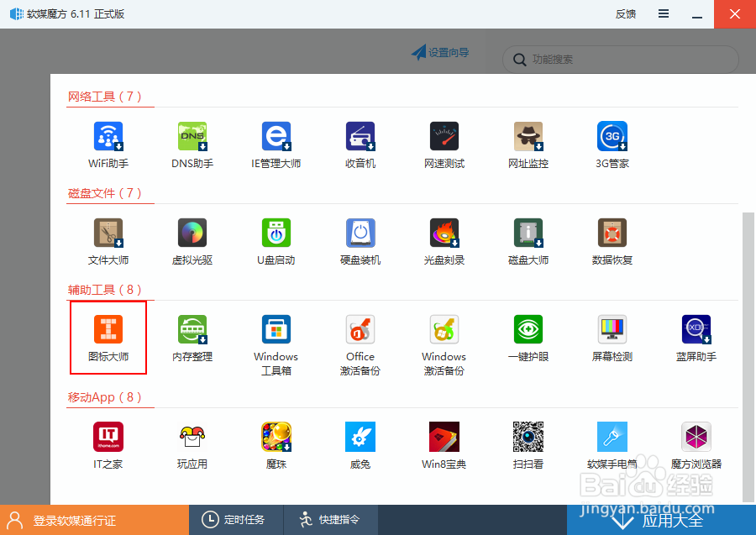Open IT之家 app
The height and width of the screenshot is (535, 756).
108,437
